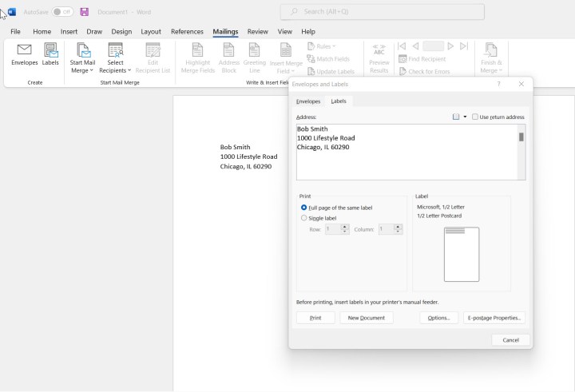Open the address book icon in the dialog

(x=456, y=117)
